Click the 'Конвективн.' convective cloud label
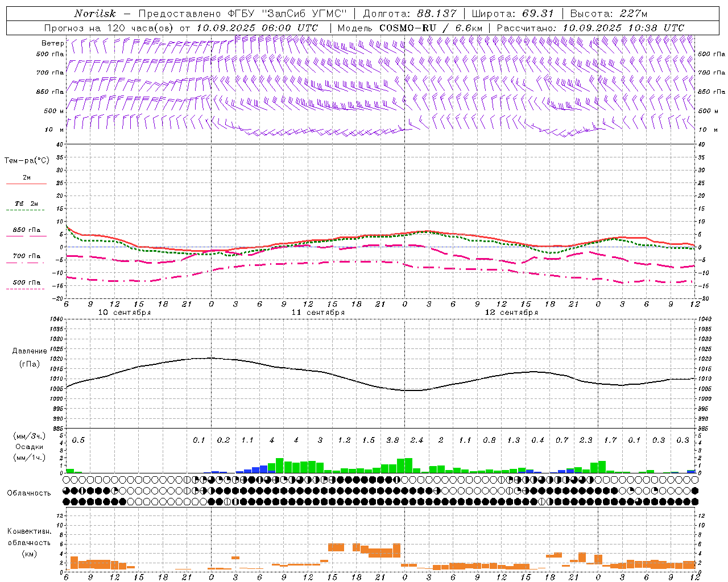The image size is (728, 582). 29,531
